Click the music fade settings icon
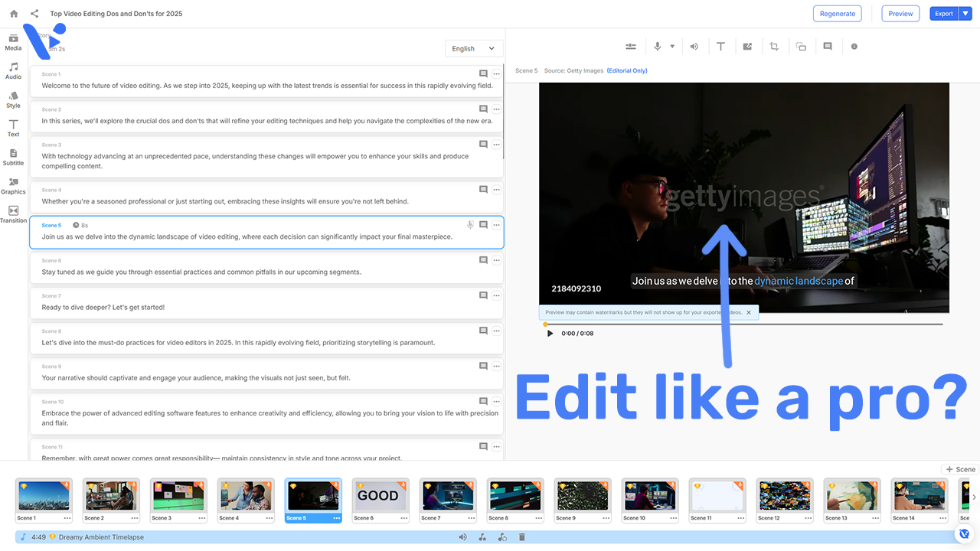The width and height of the screenshot is (980, 551). [x=482, y=537]
